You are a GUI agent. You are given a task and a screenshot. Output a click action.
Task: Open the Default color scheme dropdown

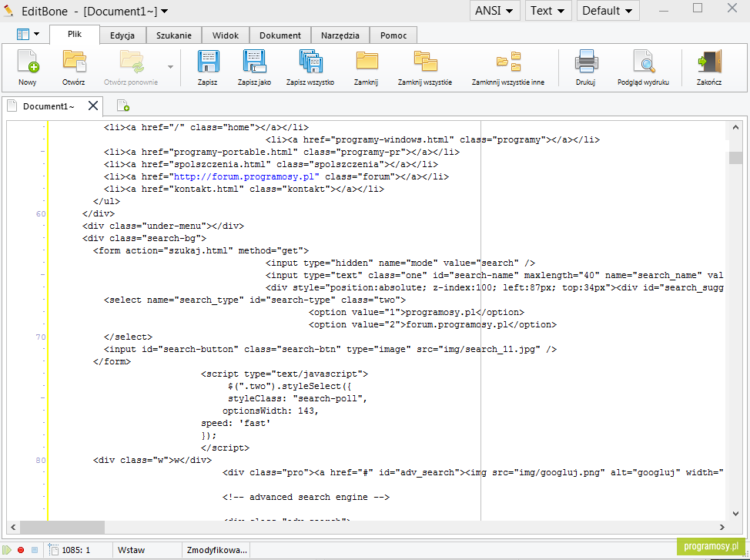(608, 11)
